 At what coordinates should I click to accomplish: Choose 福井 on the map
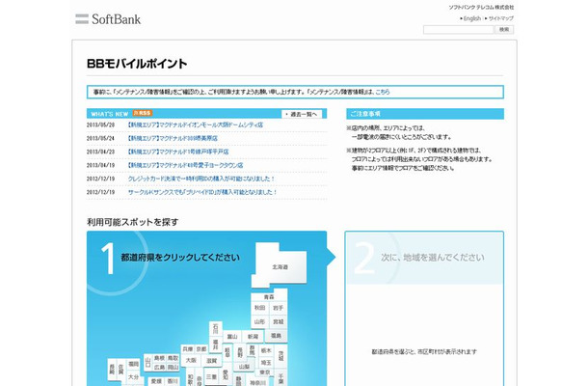pos(215,345)
